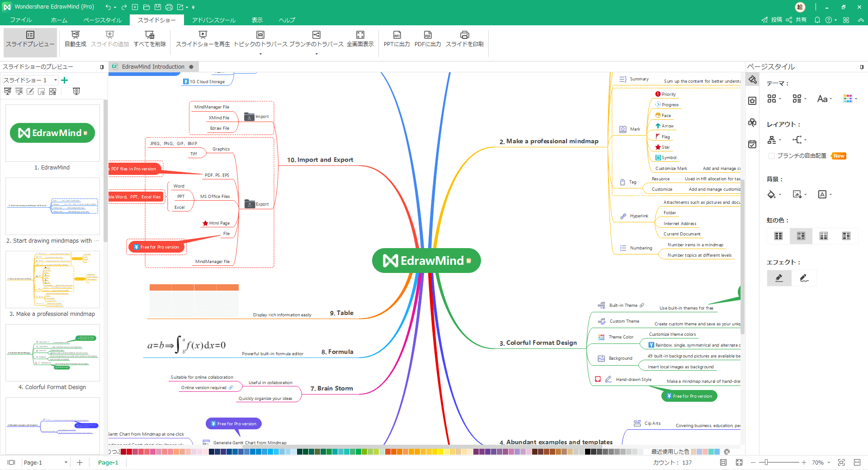Image resolution: width=868 pixels, height=470 pixels.
Task: Add a new slideshow with green plus
Action: pos(65,80)
